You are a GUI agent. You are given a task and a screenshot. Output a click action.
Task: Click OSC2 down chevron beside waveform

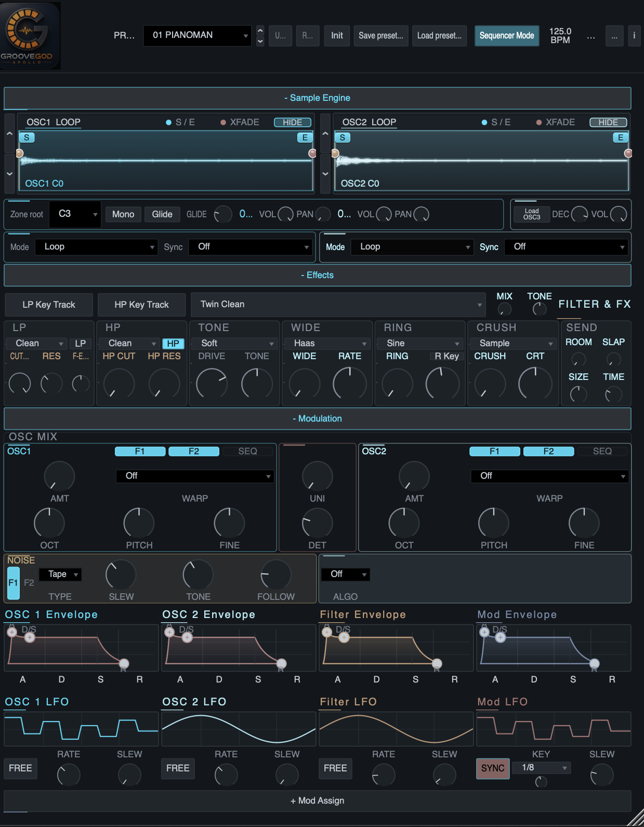(x=325, y=174)
